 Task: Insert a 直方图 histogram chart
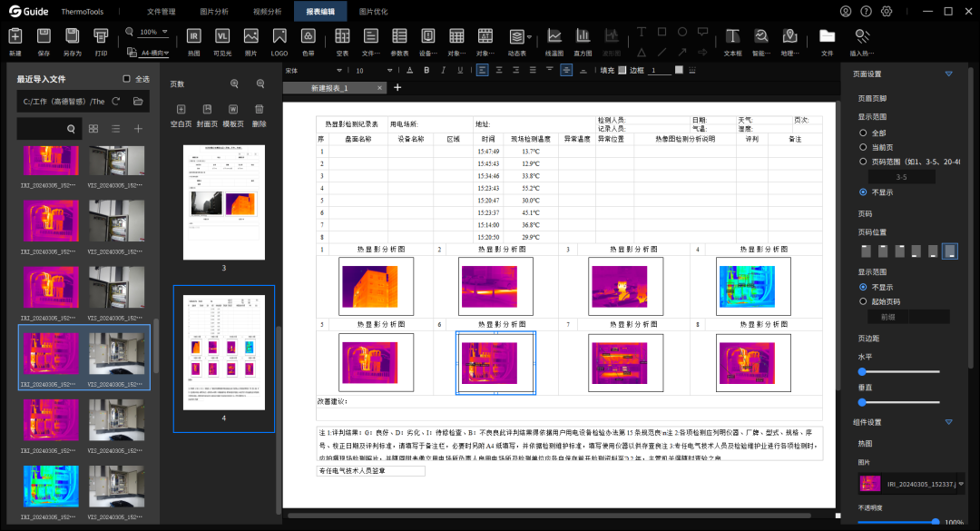tap(583, 36)
